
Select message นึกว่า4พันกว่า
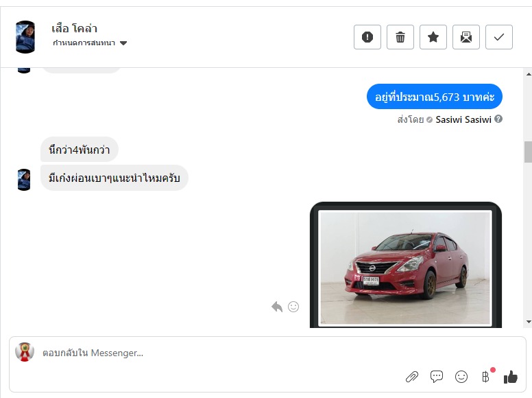[x=80, y=150]
